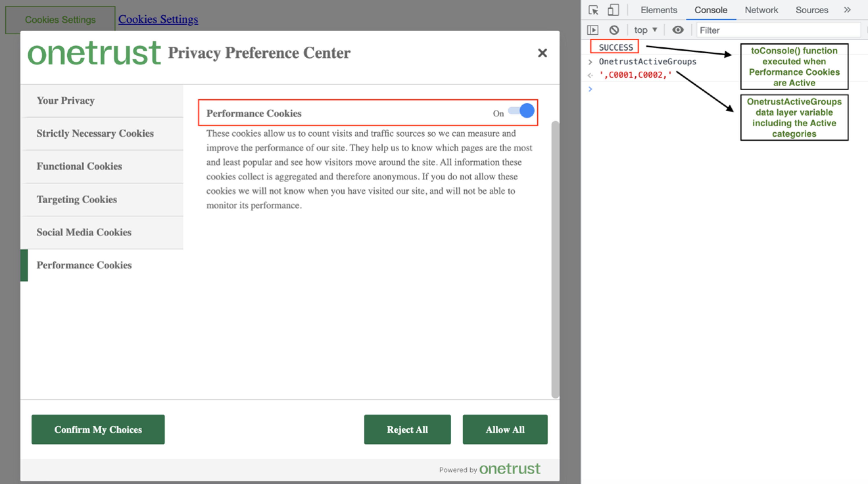Select Targeting Cookies in the sidebar
This screenshot has height=484, width=868.
tap(77, 199)
